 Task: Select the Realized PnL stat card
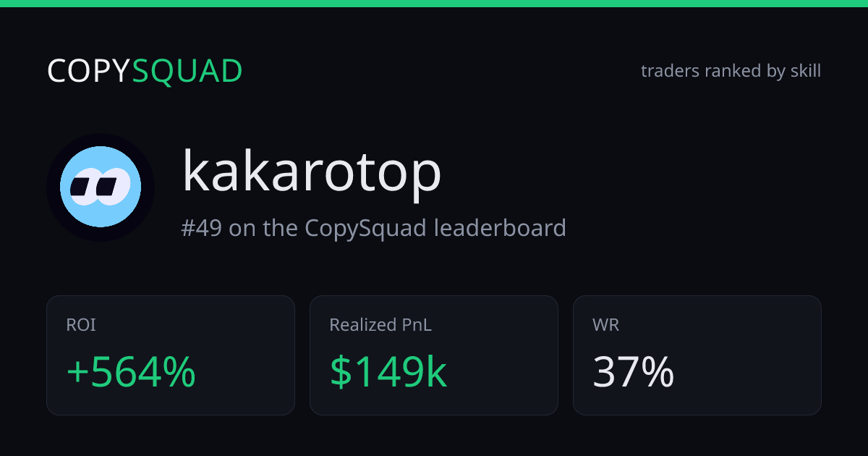coord(434,355)
